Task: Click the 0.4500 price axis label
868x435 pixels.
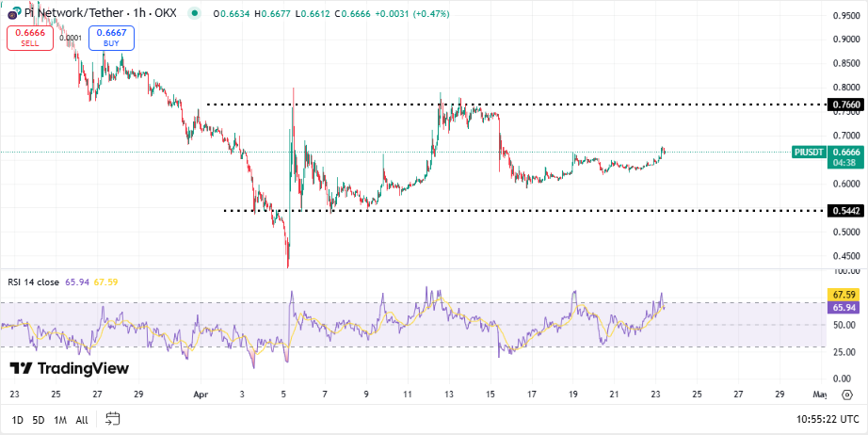Action: 846,256
